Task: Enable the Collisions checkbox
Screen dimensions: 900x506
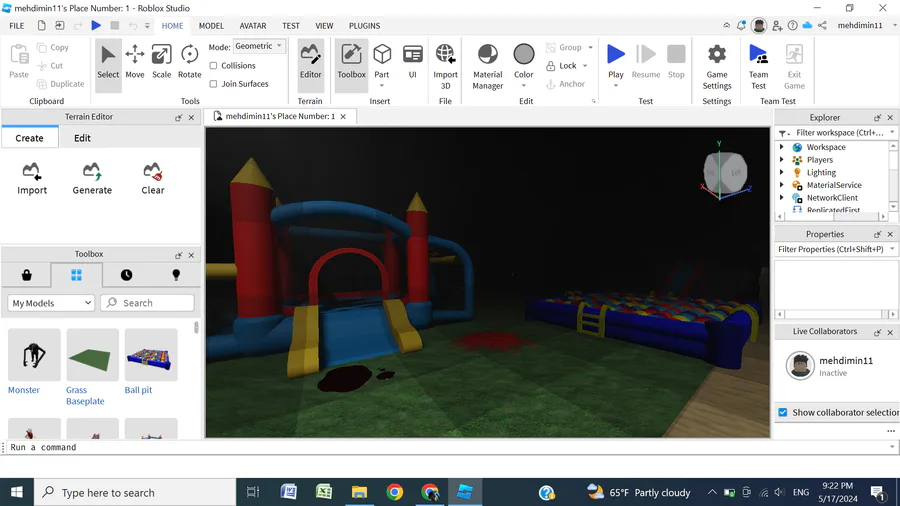Action: click(214, 65)
